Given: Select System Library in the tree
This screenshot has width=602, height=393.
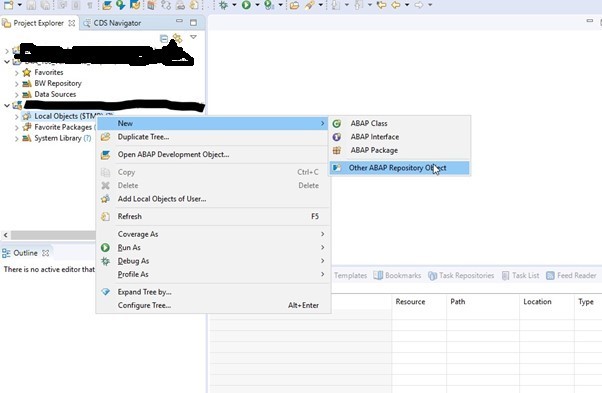Looking at the screenshot, I should pos(58,138).
